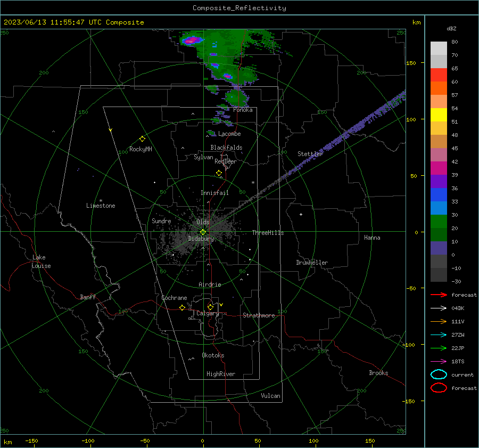The height and width of the screenshot is (448, 479).
Task: Click the dBZ legend heading
Action: point(451,28)
